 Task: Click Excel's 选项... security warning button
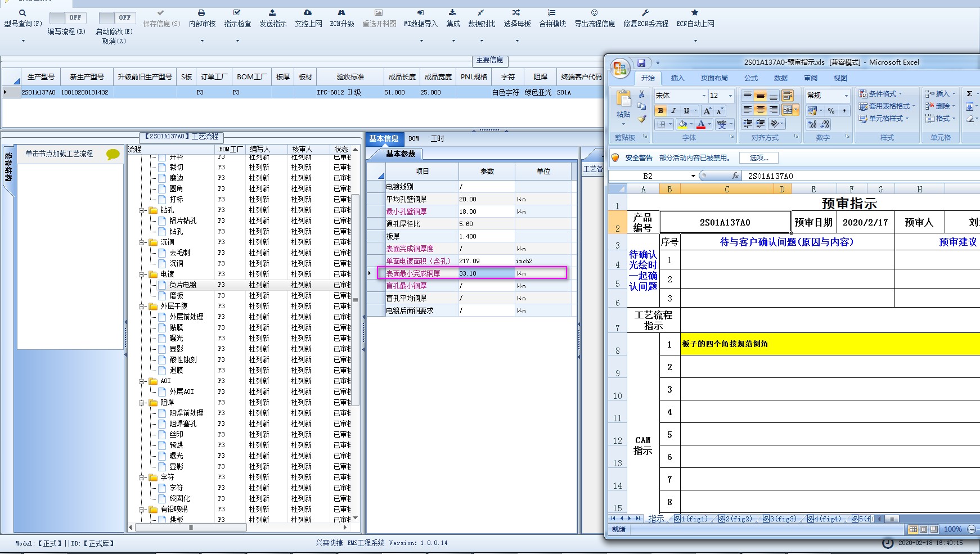759,158
